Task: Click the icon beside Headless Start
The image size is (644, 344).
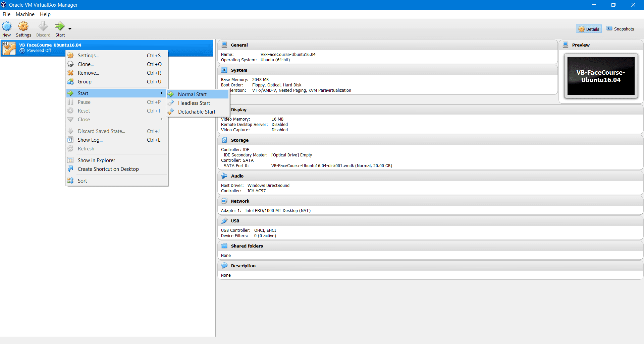Action: point(171,103)
